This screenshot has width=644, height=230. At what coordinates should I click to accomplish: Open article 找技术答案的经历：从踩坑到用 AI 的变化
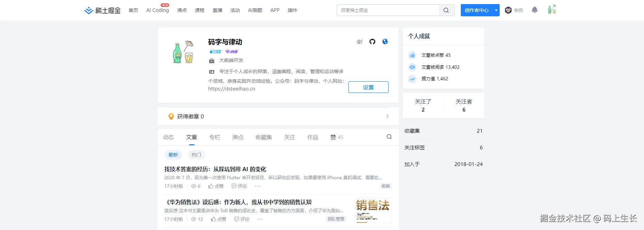(215, 169)
